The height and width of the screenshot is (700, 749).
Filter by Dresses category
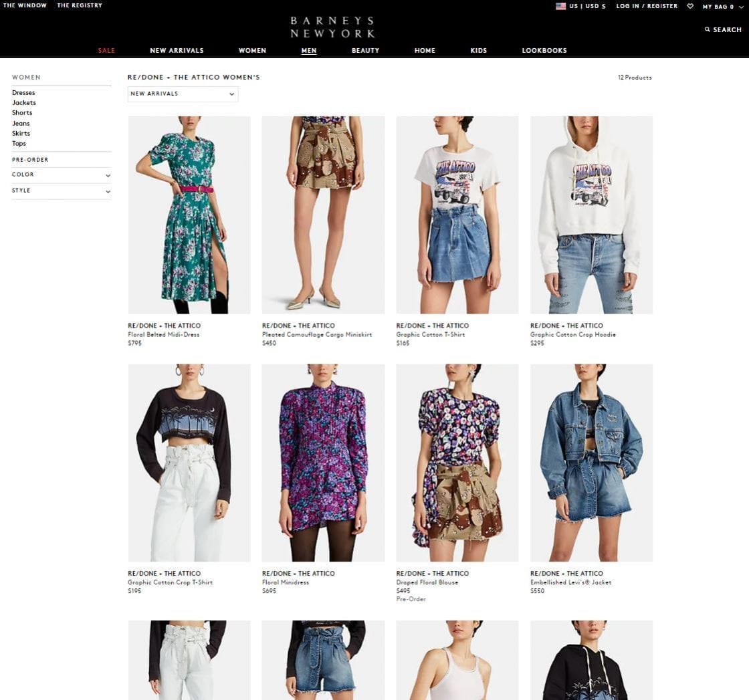tap(23, 93)
